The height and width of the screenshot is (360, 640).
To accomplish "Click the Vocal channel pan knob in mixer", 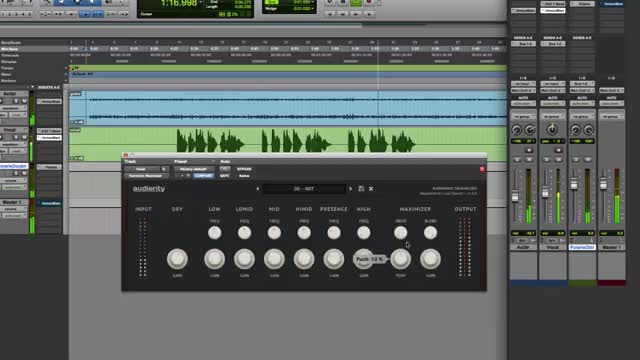I will point(552,130).
